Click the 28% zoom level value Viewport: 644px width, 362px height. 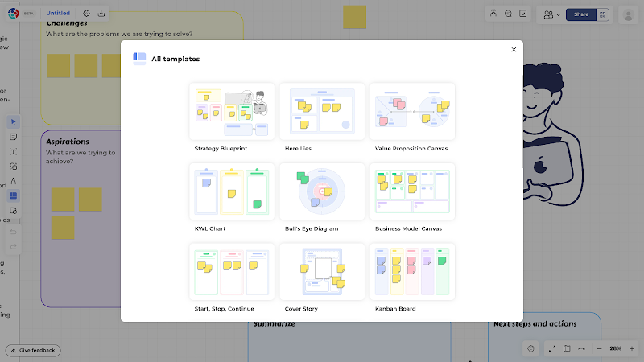point(615,348)
